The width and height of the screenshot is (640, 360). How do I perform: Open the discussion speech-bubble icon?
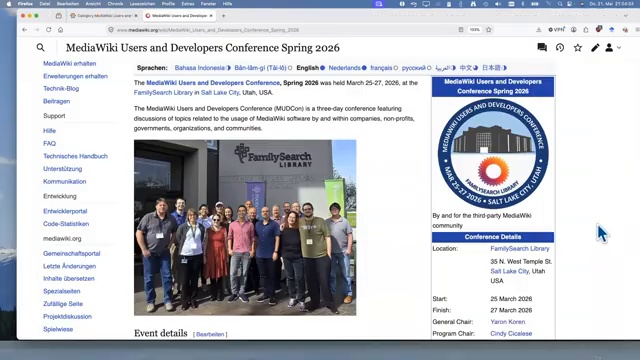coord(542,48)
